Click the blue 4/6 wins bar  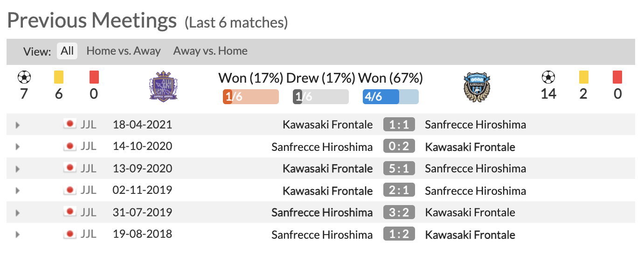[x=391, y=97]
